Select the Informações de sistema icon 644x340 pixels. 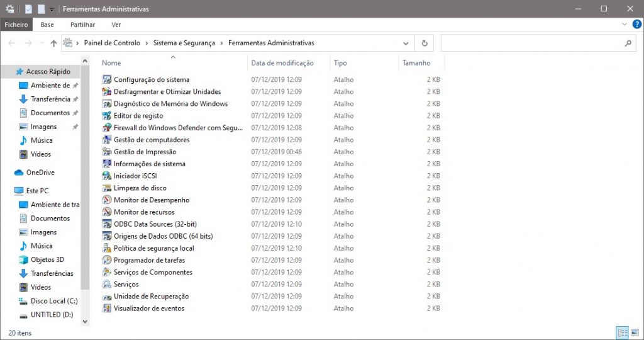pyautogui.click(x=107, y=164)
